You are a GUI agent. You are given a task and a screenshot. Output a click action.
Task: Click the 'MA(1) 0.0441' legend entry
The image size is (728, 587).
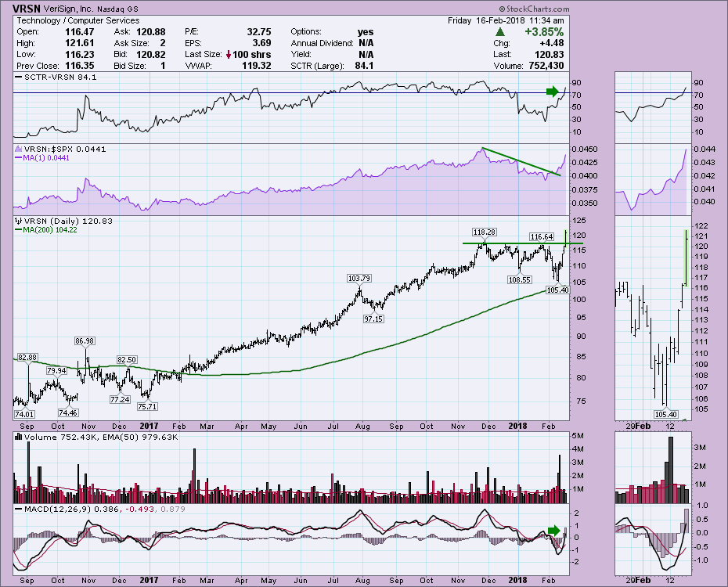46,158
